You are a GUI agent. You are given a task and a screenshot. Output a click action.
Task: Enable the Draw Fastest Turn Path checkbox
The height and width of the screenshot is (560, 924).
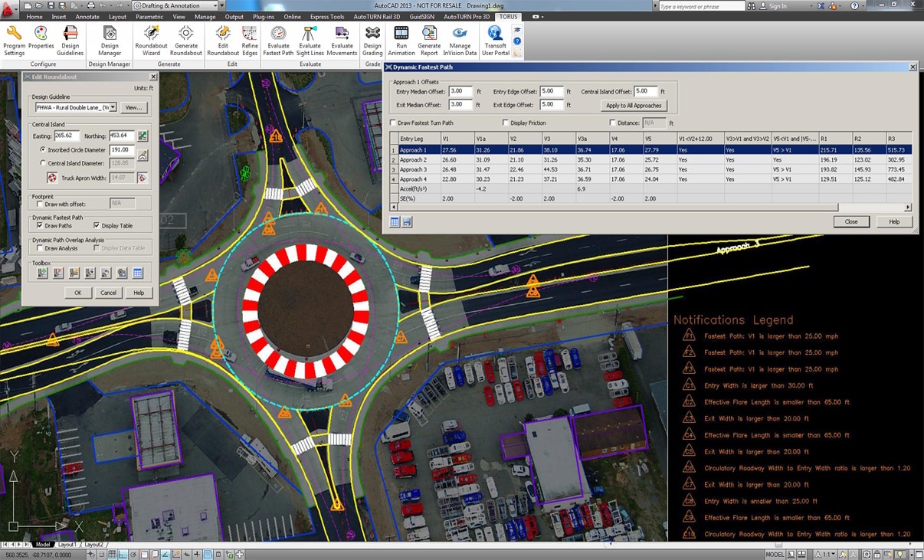click(394, 123)
